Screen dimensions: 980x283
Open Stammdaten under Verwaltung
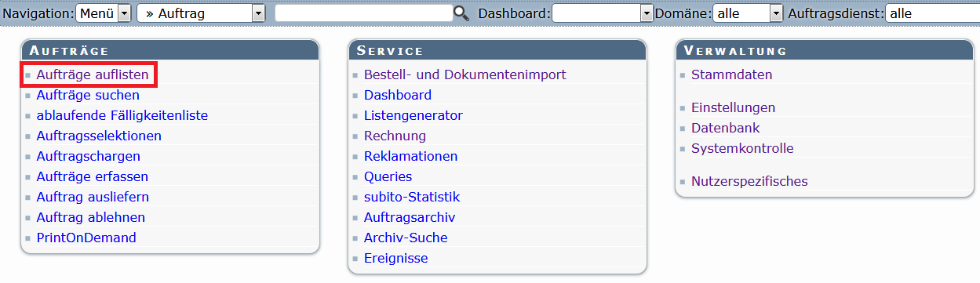[732, 74]
